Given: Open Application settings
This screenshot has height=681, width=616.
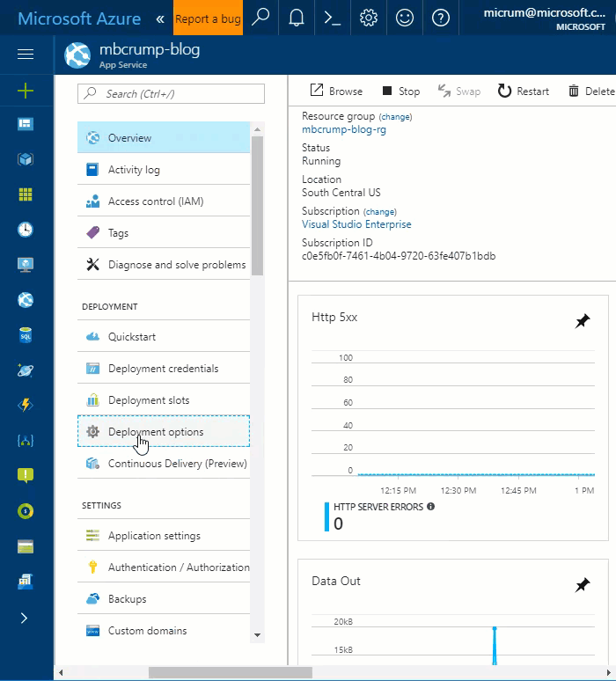Looking at the screenshot, I should coord(164,536).
